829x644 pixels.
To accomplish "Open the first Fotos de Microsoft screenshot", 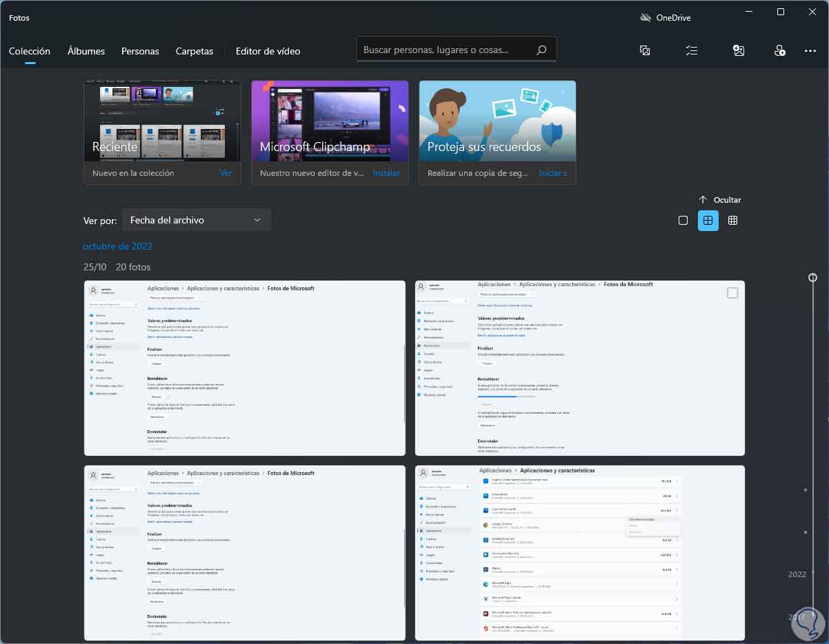I will pyautogui.click(x=245, y=368).
